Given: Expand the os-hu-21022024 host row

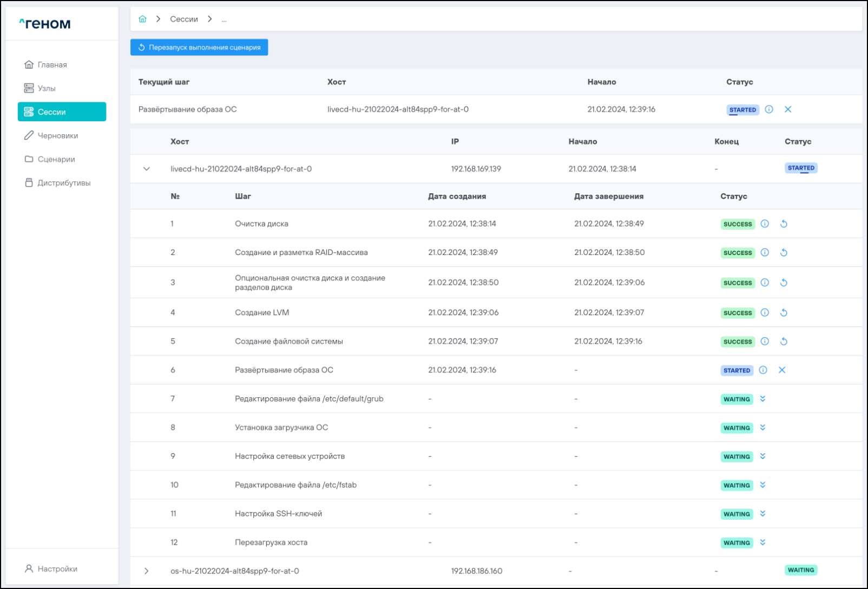Looking at the screenshot, I should click(147, 571).
